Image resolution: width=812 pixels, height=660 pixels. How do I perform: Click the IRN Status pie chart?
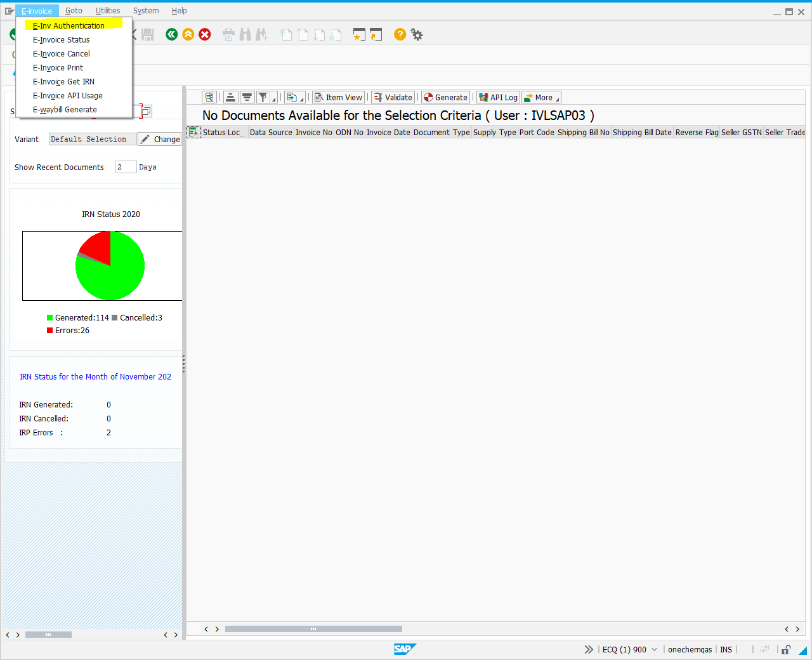point(110,265)
